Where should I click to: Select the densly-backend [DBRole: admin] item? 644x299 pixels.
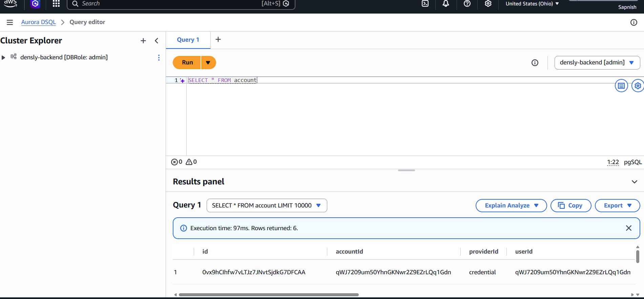tap(64, 57)
